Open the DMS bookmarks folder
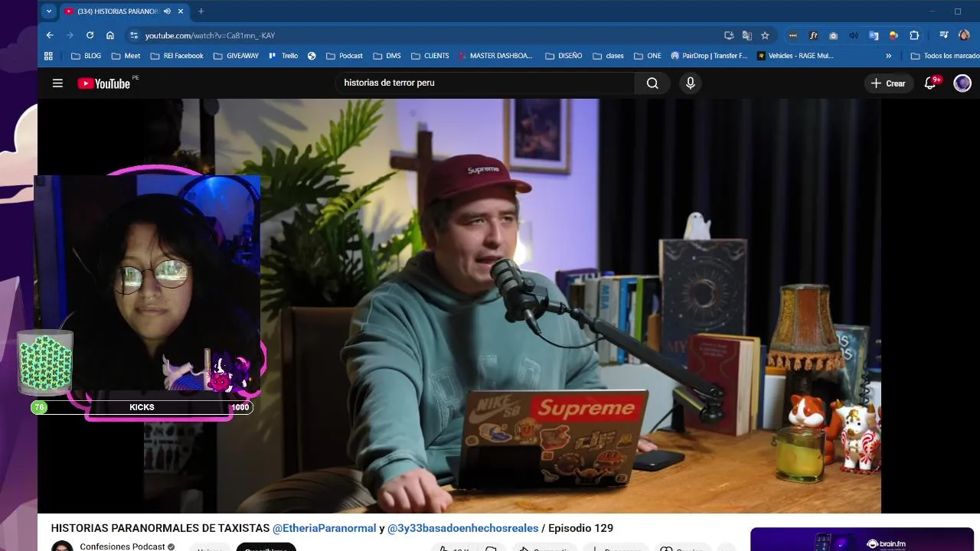The image size is (980, 551). pyautogui.click(x=387, y=56)
